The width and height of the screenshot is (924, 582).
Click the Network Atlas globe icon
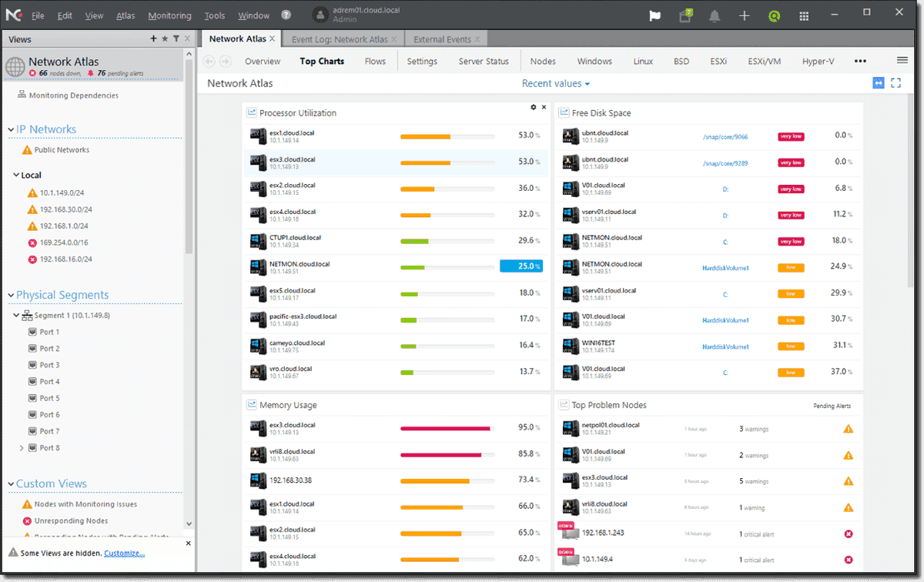tap(15, 66)
